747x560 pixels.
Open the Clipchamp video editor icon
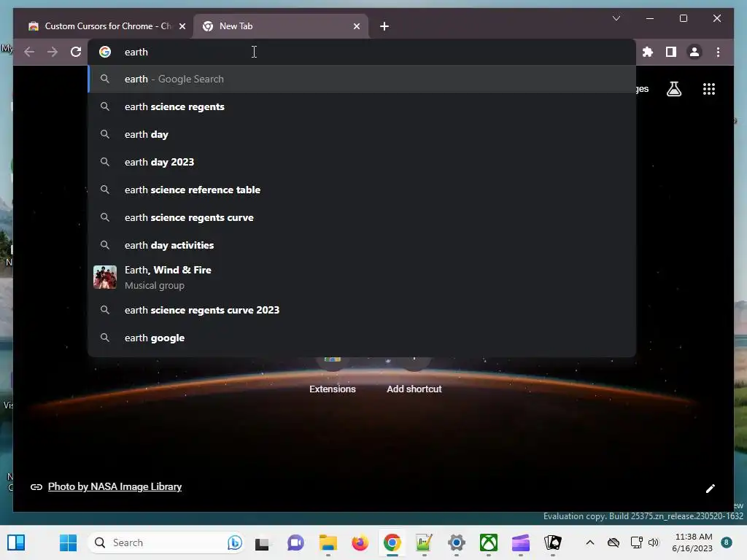tap(521, 542)
